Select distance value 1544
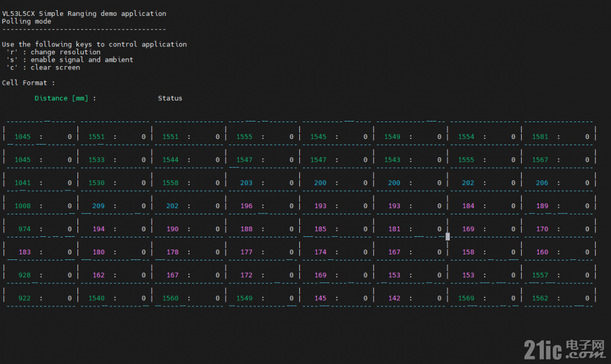 tap(170, 159)
